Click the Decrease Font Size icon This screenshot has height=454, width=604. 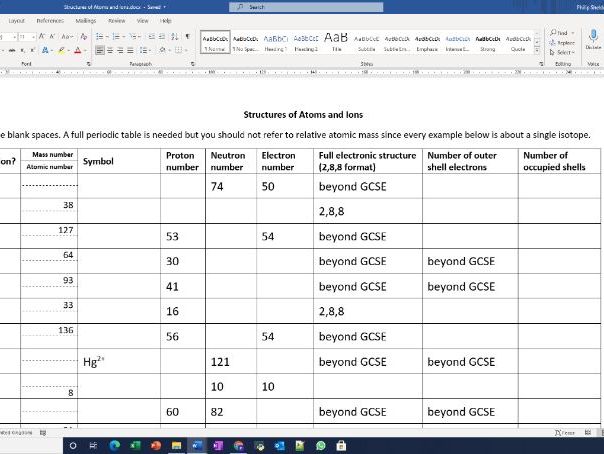coord(52,37)
